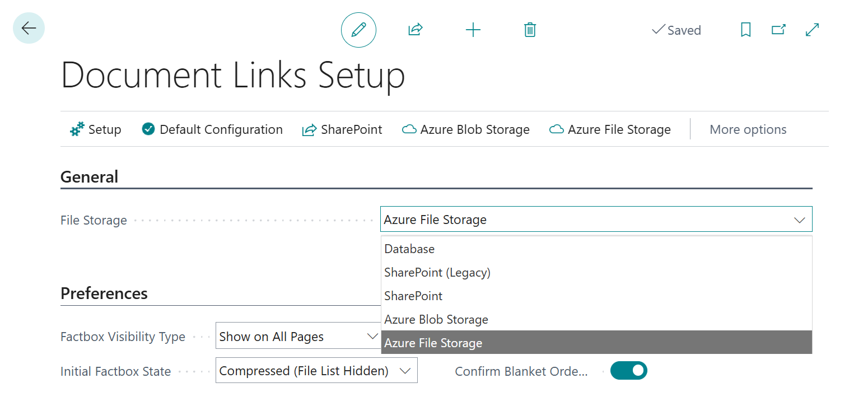Image resolution: width=868 pixels, height=420 pixels.
Task: Select Azure Blob Storage in dropdown list
Action: [436, 320]
